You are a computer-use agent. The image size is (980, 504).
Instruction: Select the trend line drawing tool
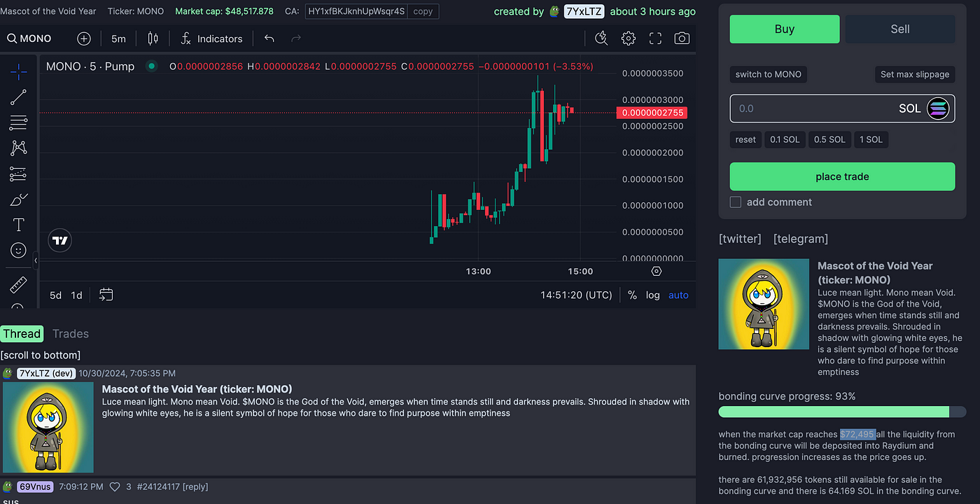pyautogui.click(x=19, y=97)
